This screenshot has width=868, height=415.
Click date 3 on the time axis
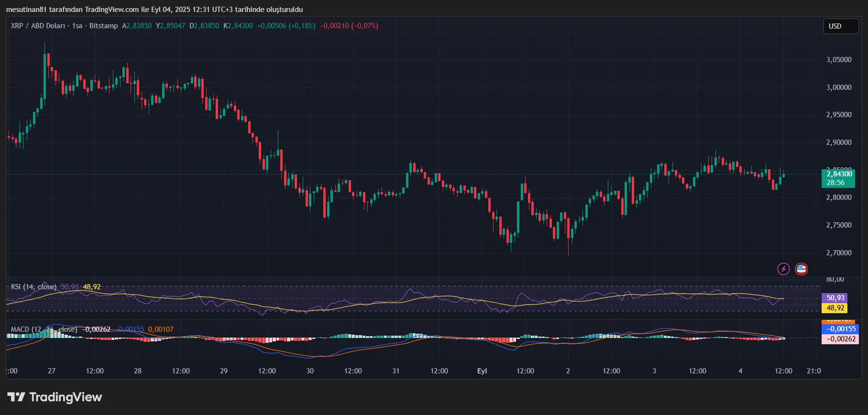(x=654, y=371)
